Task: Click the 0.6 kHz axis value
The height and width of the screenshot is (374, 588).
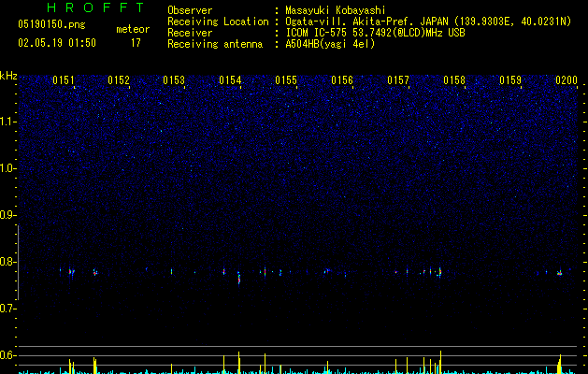Action: tap(7, 355)
